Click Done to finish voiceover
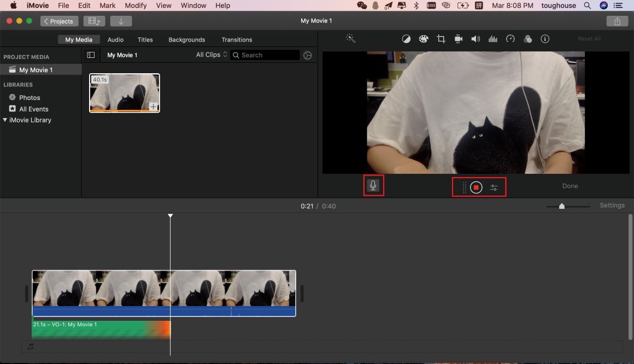 [x=570, y=186]
